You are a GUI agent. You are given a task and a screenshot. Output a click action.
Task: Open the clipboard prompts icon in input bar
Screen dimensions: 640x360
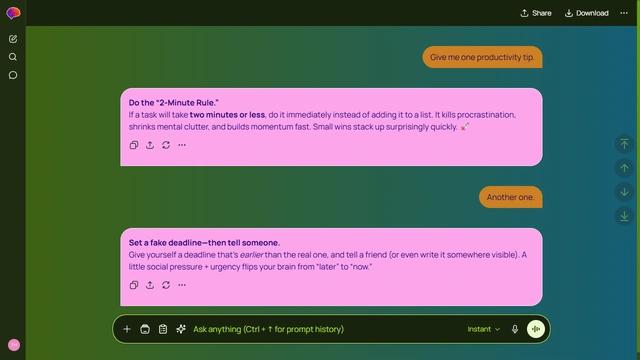coord(163,329)
